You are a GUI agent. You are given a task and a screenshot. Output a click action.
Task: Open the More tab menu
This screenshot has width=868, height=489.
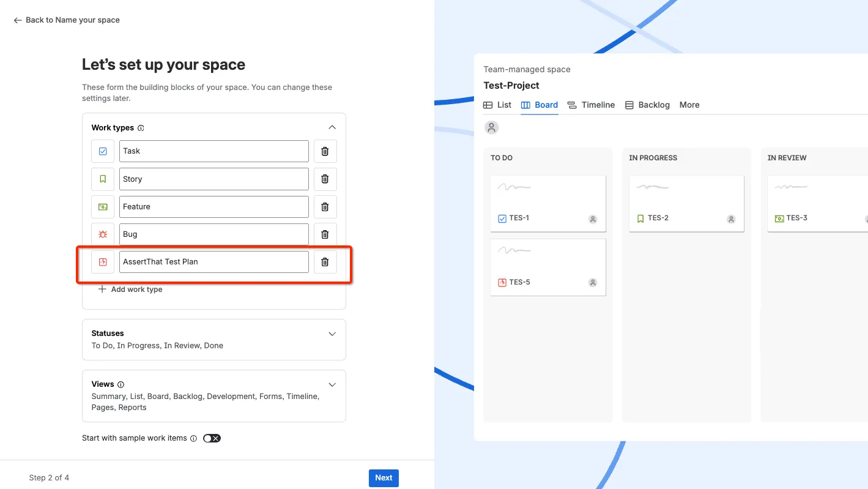coord(689,105)
